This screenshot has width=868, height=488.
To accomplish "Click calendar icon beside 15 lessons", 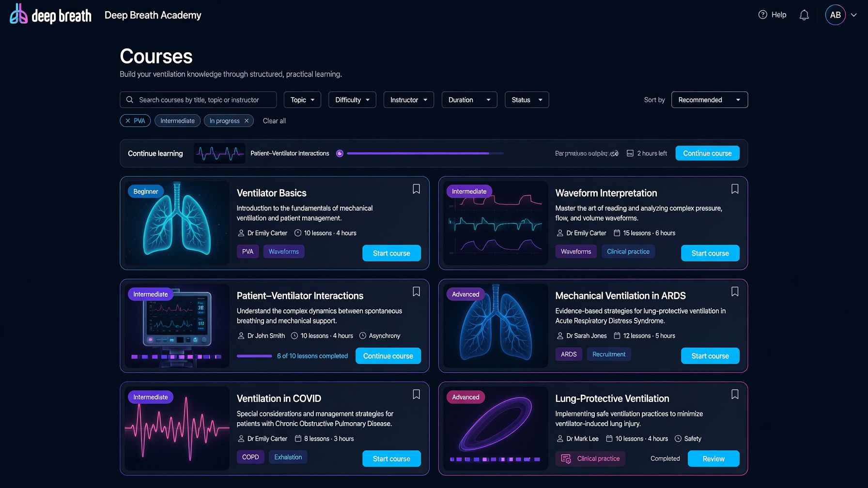I will (617, 233).
